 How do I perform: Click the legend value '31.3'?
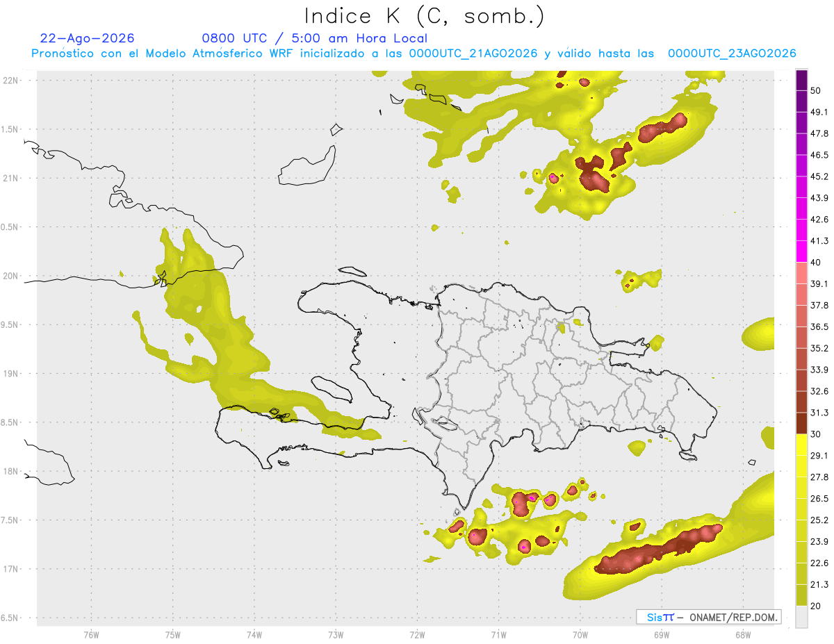click(820, 413)
